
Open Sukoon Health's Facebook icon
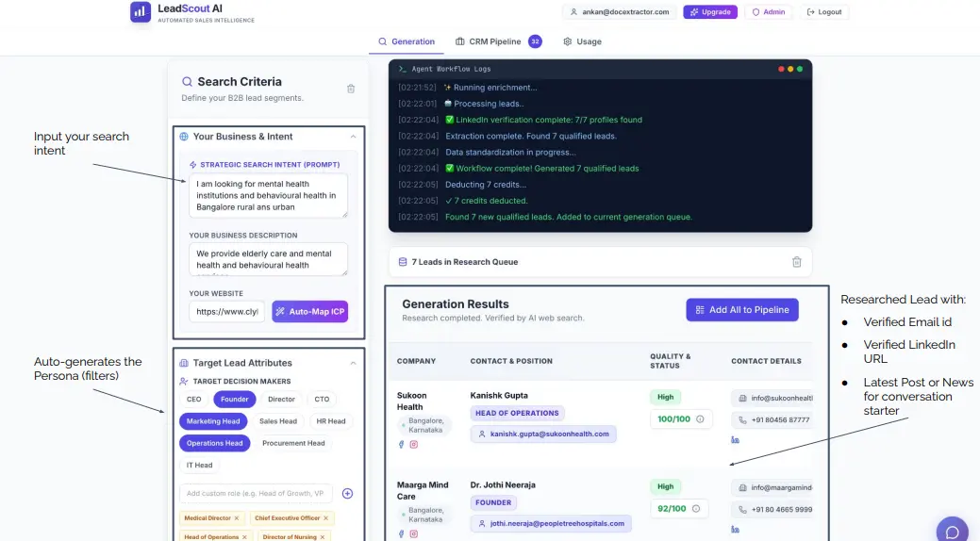(x=401, y=444)
